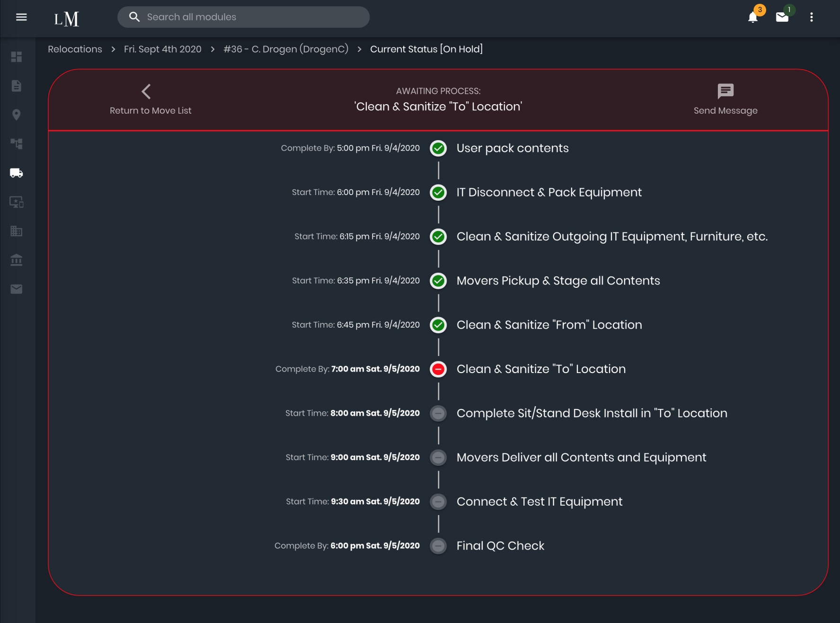
Task: Open the mail inbox icon in header
Action: click(782, 18)
